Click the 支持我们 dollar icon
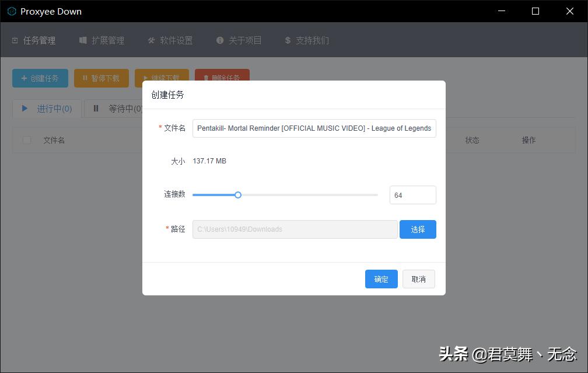Image resolution: width=588 pixels, height=373 pixels. [x=287, y=40]
